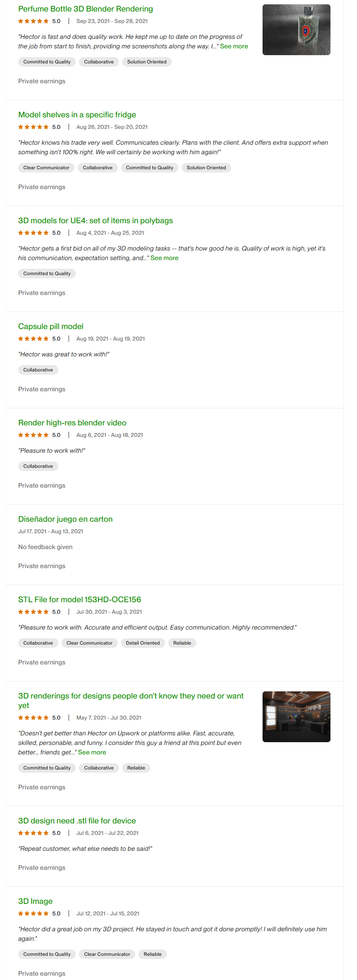This screenshot has width=357, height=980.
Task: Open the 3D renderings for designs job title
Action: [x=131, y=696]
